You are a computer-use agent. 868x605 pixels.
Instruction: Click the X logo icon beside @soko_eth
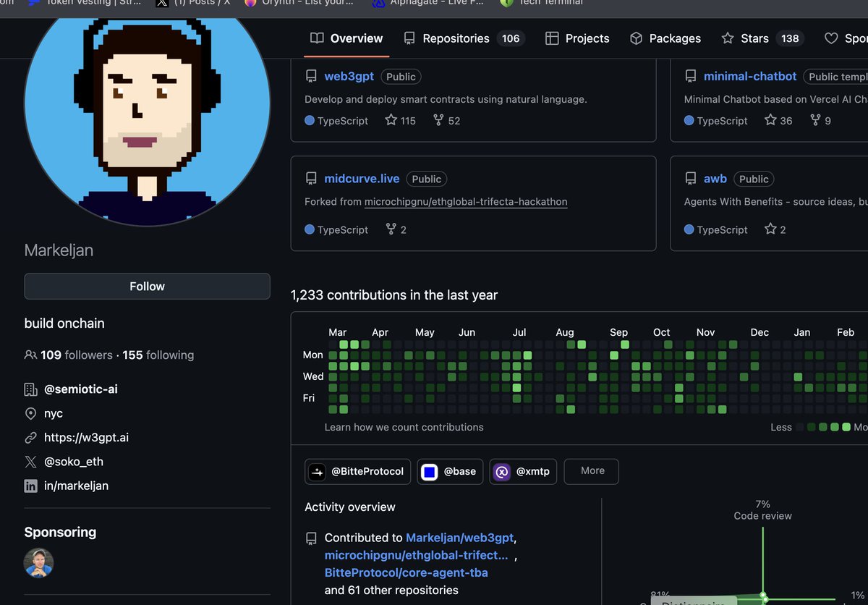click(30, 462)
